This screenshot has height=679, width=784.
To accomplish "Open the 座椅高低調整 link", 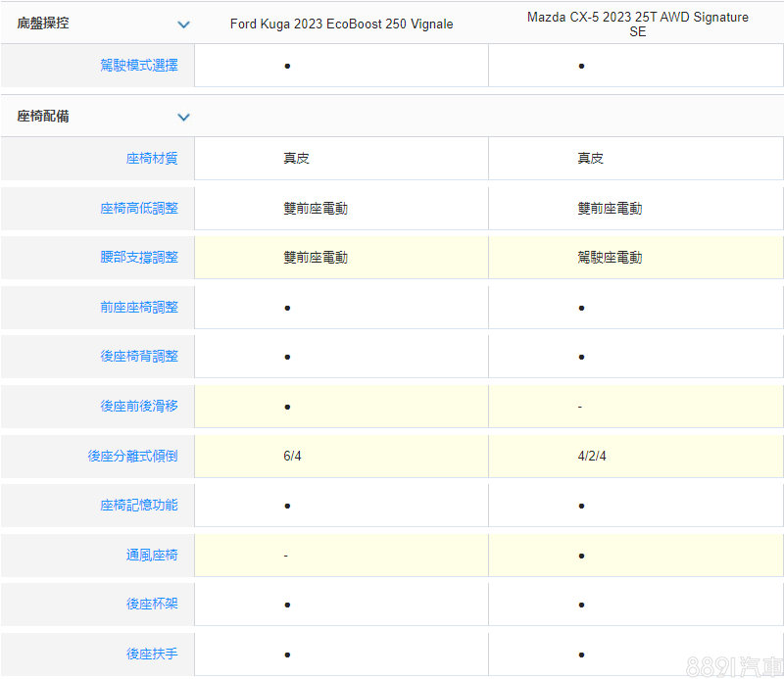I will (139, 208).
